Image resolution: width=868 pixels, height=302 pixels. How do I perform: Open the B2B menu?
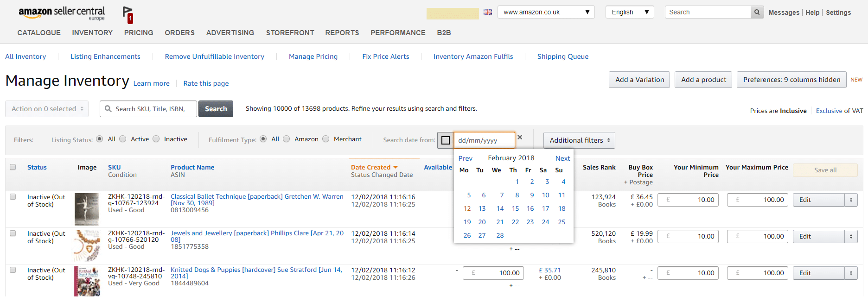click(x=444, y=33)
